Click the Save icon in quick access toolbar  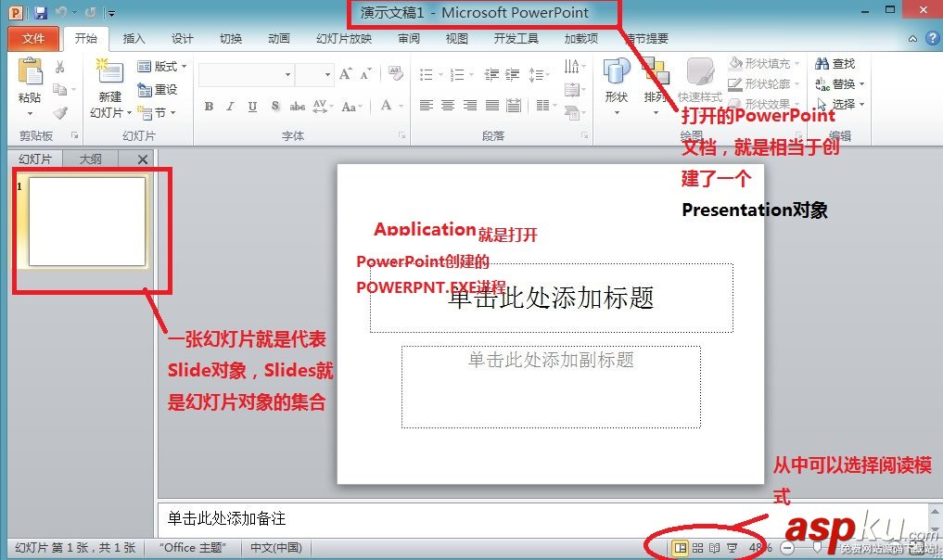click(40, 12)
